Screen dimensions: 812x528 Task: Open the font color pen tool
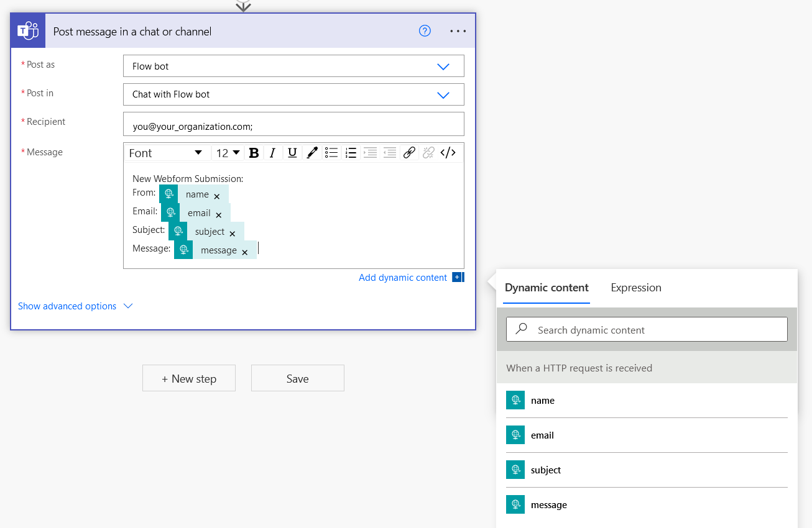click(312, 153)
